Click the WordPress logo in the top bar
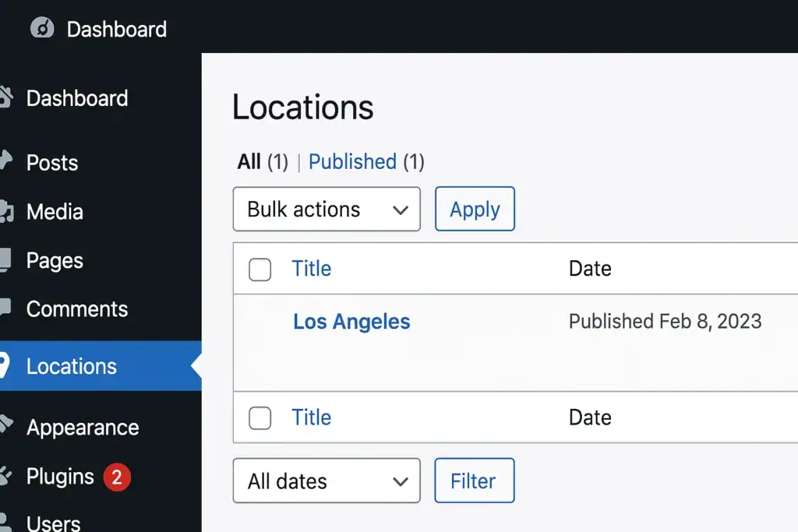The width and height of the screenshot is (798, 532). (41, 29)
